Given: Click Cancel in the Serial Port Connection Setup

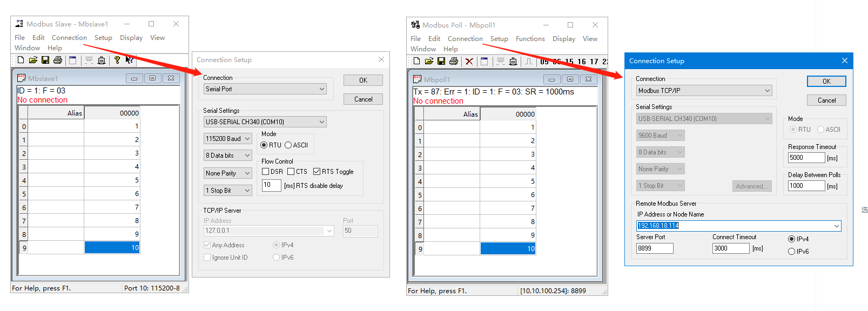Looking at the screenshot, I should (x=363, y=99).
